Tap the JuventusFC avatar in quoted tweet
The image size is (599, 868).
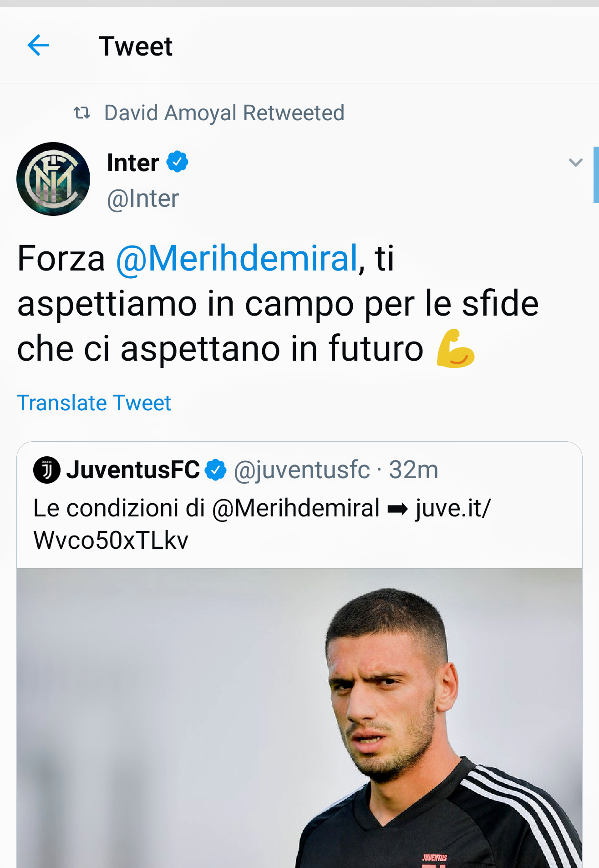point(46,470)
